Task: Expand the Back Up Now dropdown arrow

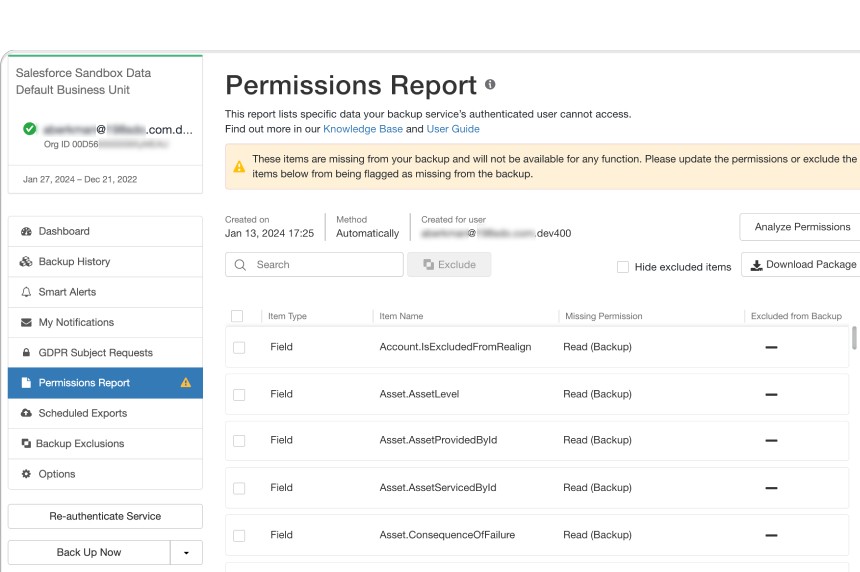Action: click(x=186, y=552)
